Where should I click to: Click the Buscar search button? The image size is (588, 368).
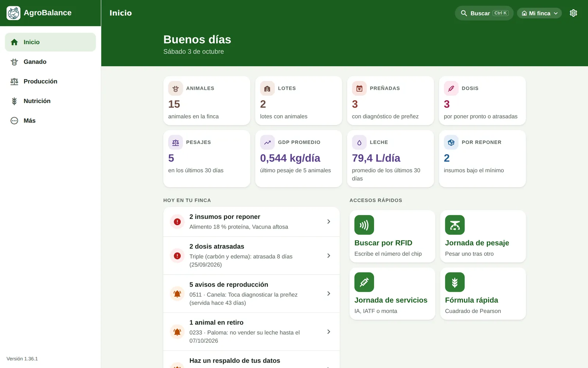[x=484, y=13]
